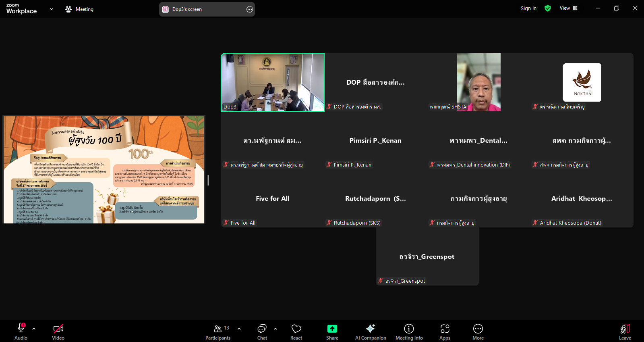Click the Sign in link

pos(528,8)
